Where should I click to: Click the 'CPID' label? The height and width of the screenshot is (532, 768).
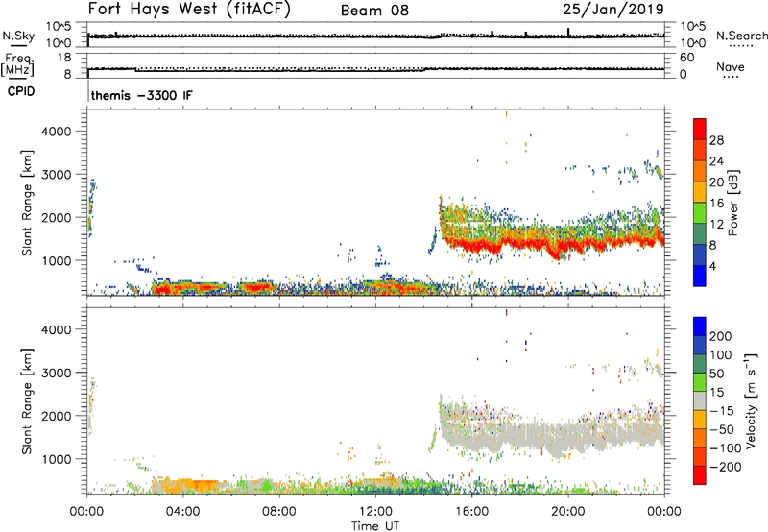(x=21, y=91)
